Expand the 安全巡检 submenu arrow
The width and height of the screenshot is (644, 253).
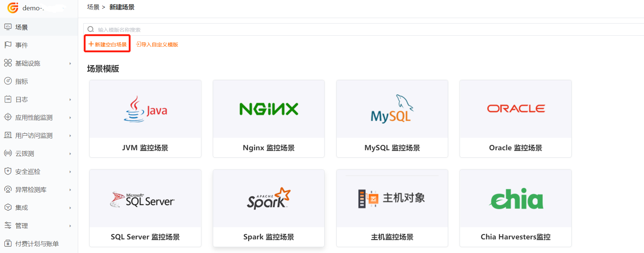[70, 172]
